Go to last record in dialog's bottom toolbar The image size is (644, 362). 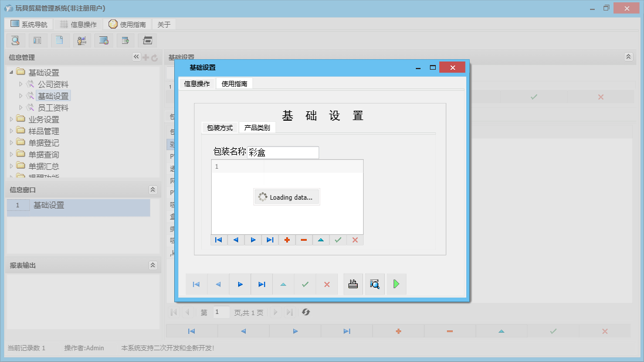tap(262, 284)
